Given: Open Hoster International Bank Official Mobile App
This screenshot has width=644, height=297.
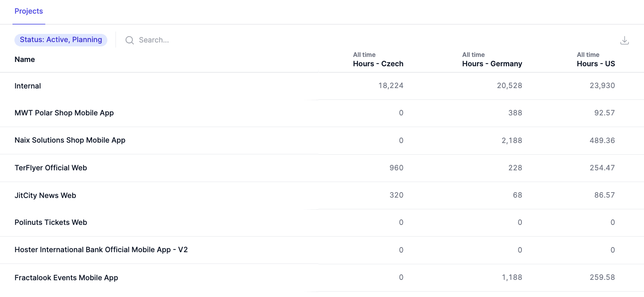Looking at the screenshot, I should point(101,250).
